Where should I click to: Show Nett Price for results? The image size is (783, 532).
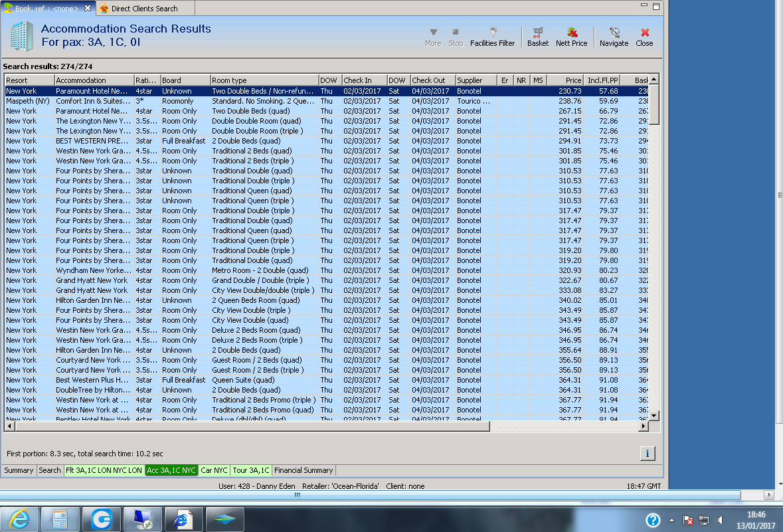(571, 37)
